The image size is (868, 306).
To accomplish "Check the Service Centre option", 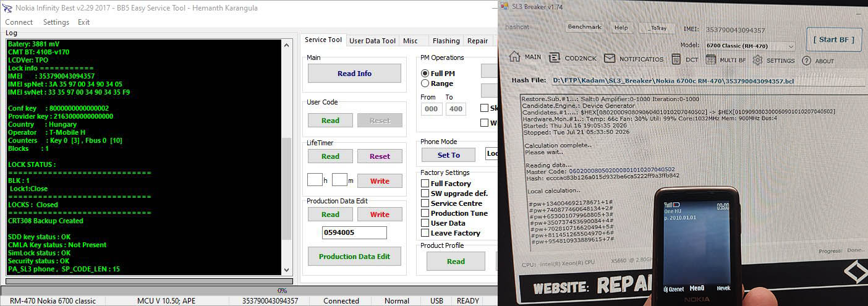I will pos(425,203).
